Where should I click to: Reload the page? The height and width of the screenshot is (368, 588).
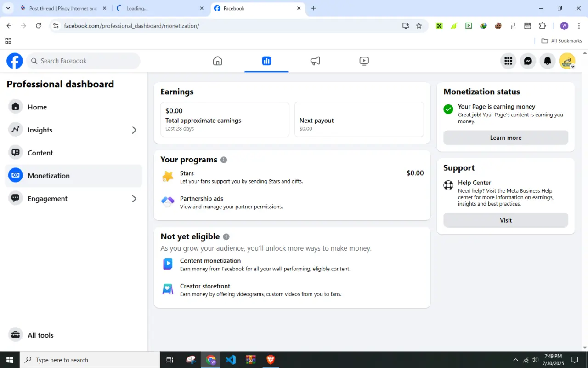point(39,26)
